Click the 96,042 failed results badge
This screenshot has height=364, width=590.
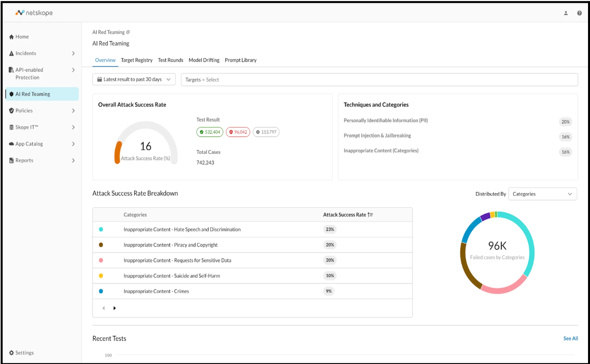(238, 132)
